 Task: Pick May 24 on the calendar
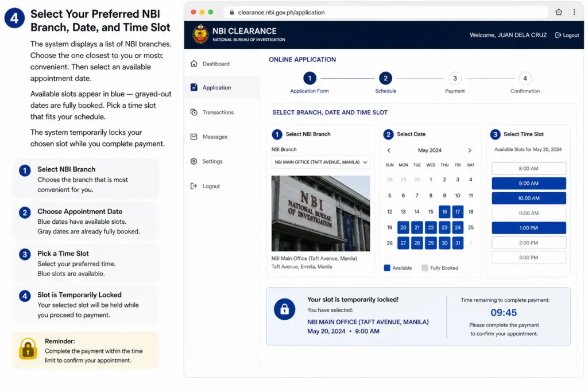458,227
